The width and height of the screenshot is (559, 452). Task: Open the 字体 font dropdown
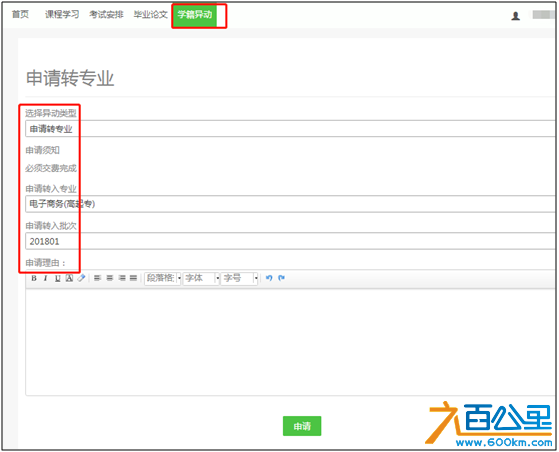[x=201, y=278]
